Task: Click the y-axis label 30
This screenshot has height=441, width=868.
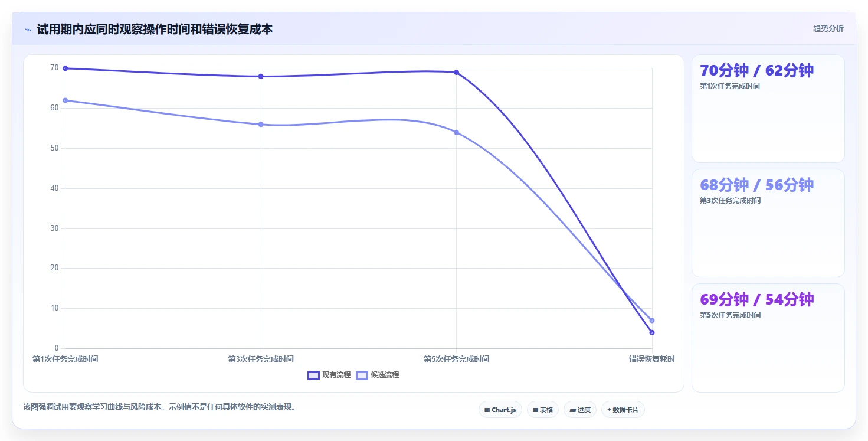Action: click(x=54, y=228)
